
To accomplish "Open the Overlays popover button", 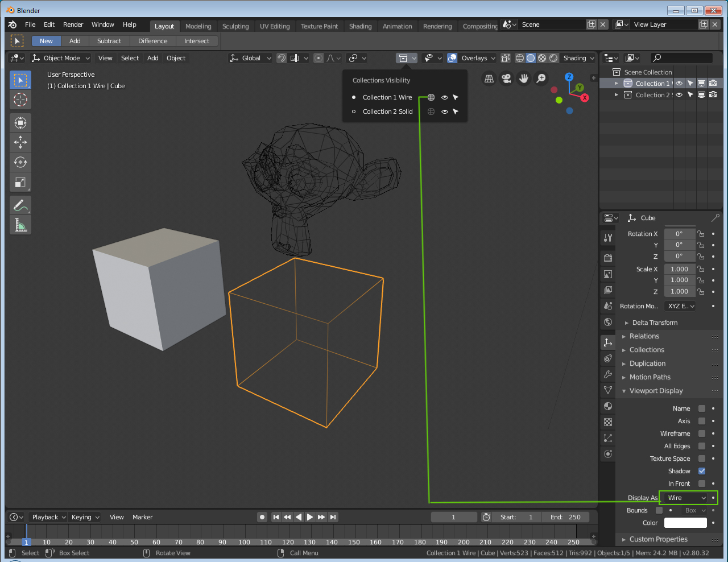I will point(478,58).
